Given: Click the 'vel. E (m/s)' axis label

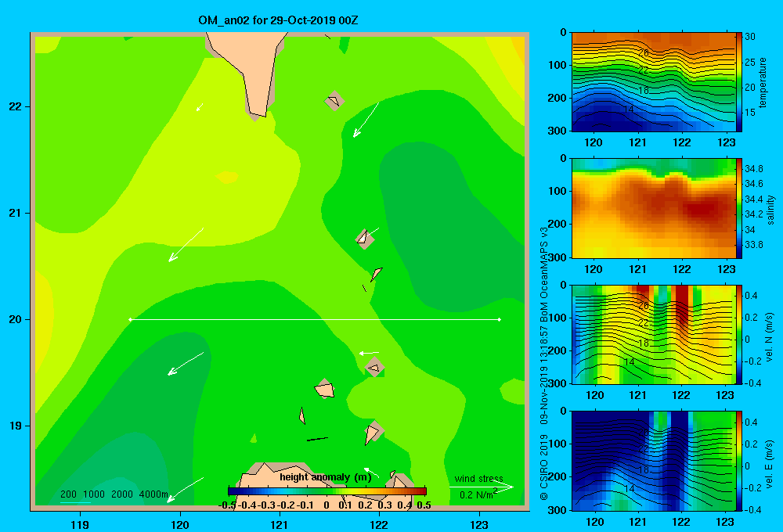Looking at the screenshot, I should point(770,464).
